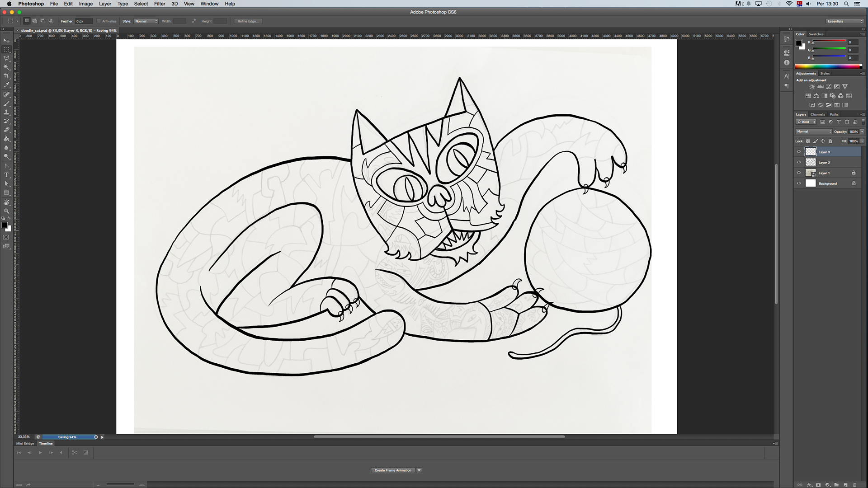The width and height of the screenshot is (868, 488).
Task: Select the Magic Wand tool
Action: point(6,67)
